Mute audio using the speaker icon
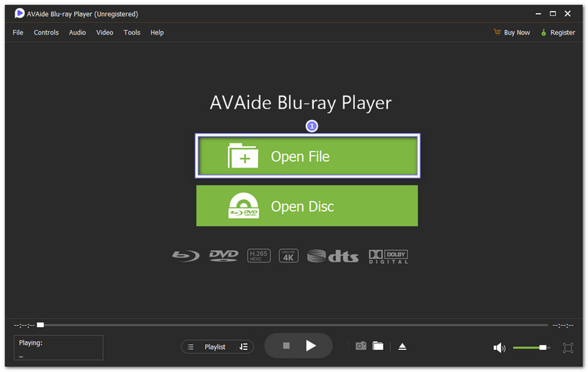 pyautogui.click(x=499, y=347)
